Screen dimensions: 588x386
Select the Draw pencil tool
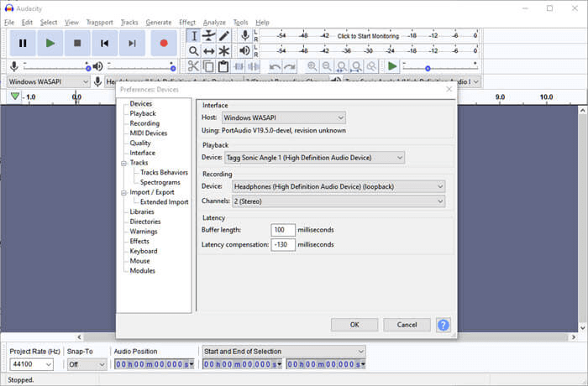[224, 35]
